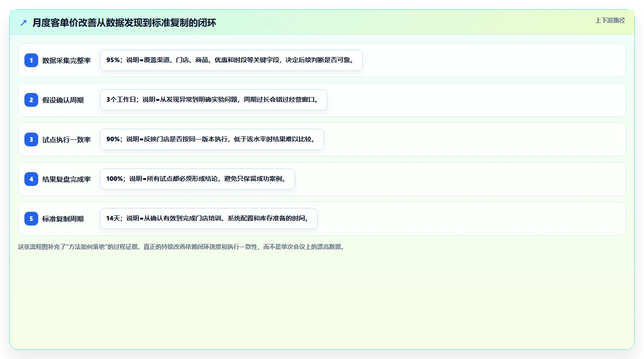Select step badge 4 for 结果复盘完成率
This screenshot has height=359, width=644.
(31, 179)
